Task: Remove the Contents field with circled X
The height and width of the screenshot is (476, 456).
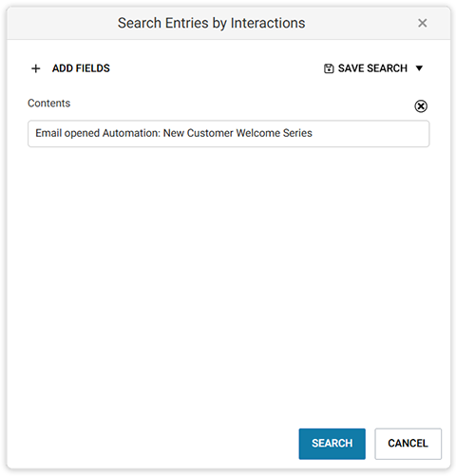Action: [x=421, y=106]
